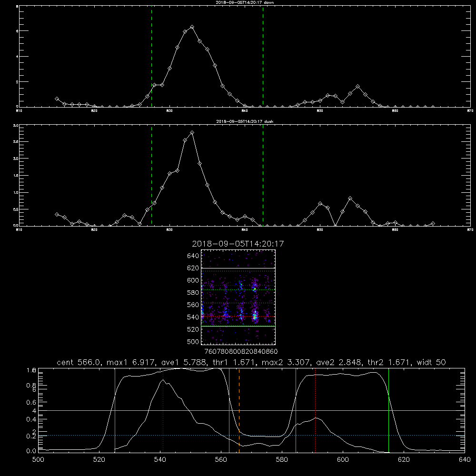Image resolution: width=476 pixels, height=476 pixels.
Task: Select the secondary peak diamond in the dawn plot
Action: click(x=358, y=87)
